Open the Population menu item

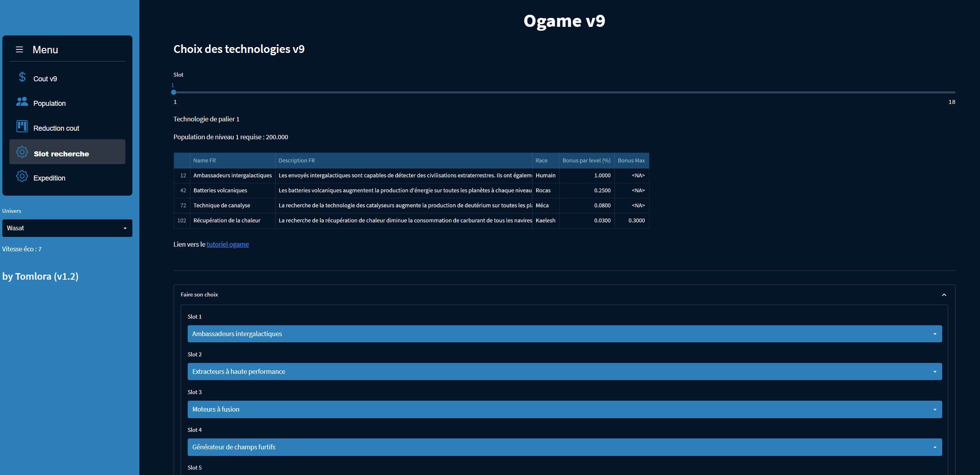pyautogui.click(x=67, y=103)
